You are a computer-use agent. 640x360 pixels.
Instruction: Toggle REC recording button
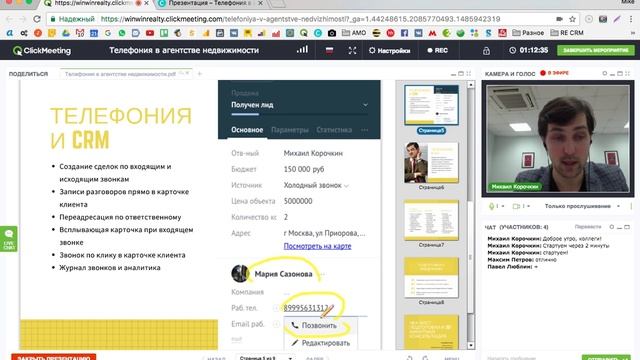[x=438, y=51]
